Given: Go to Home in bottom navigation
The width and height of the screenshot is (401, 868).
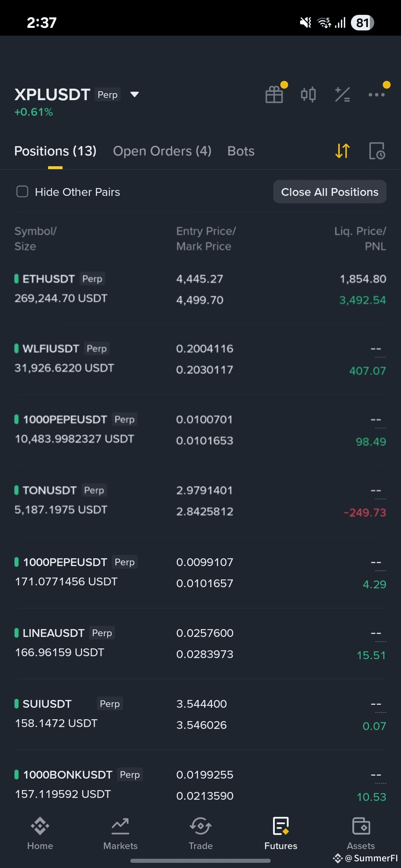Looking at the screenshot, I should coord(40,834).
